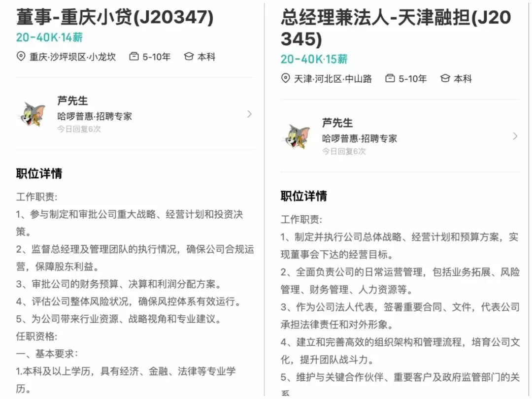The height and width of the screenshot is (399, 532).
Task: Click graduation cap icon in 天津融担 listing
Action: tap(445, 78)
